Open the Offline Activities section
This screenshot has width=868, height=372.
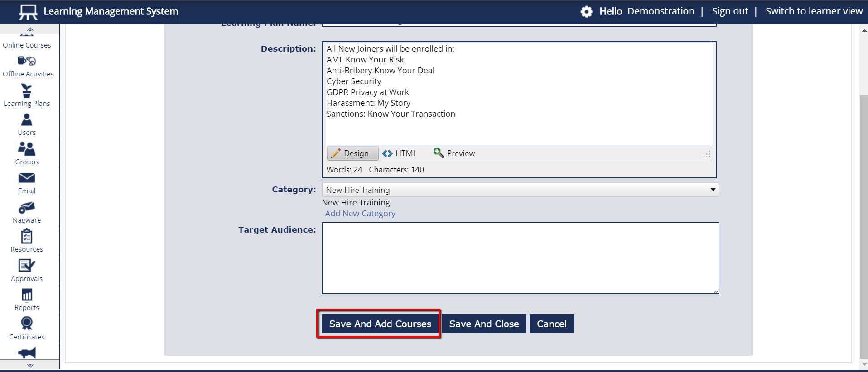28,67
